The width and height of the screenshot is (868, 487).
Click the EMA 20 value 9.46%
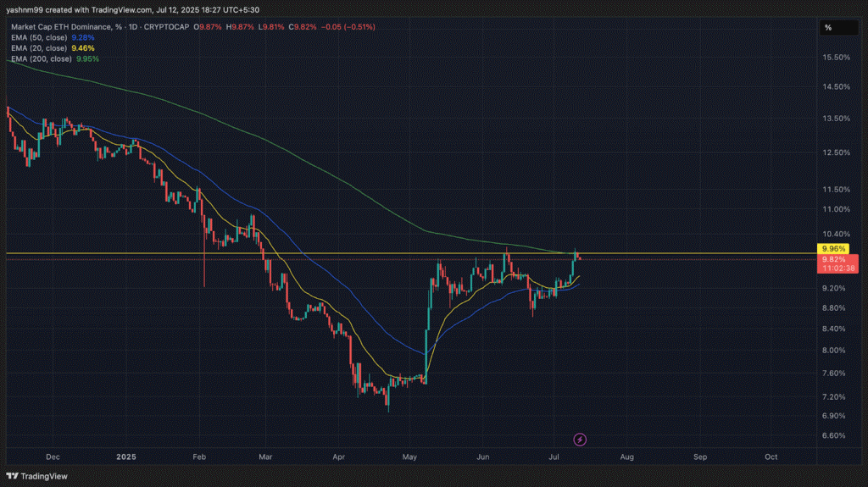tap(83, 48)
